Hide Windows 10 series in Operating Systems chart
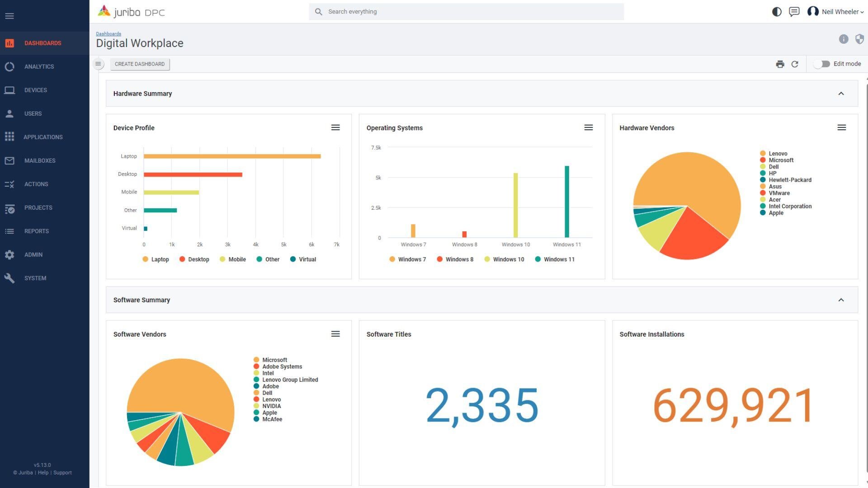The height and width of the screenshot is (488, 868). [x=504, y=259]
